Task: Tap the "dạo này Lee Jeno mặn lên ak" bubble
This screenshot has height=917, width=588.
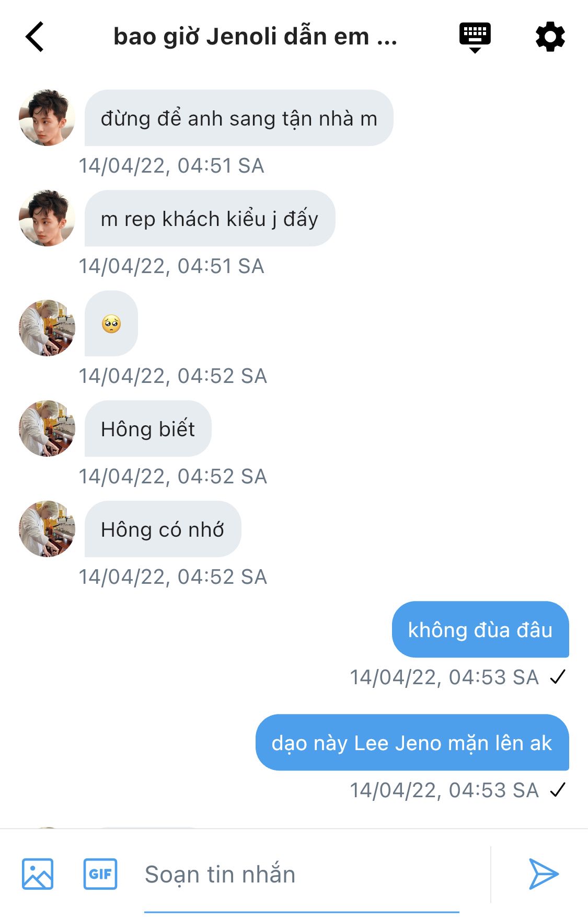Action: (x=412, y=743)
